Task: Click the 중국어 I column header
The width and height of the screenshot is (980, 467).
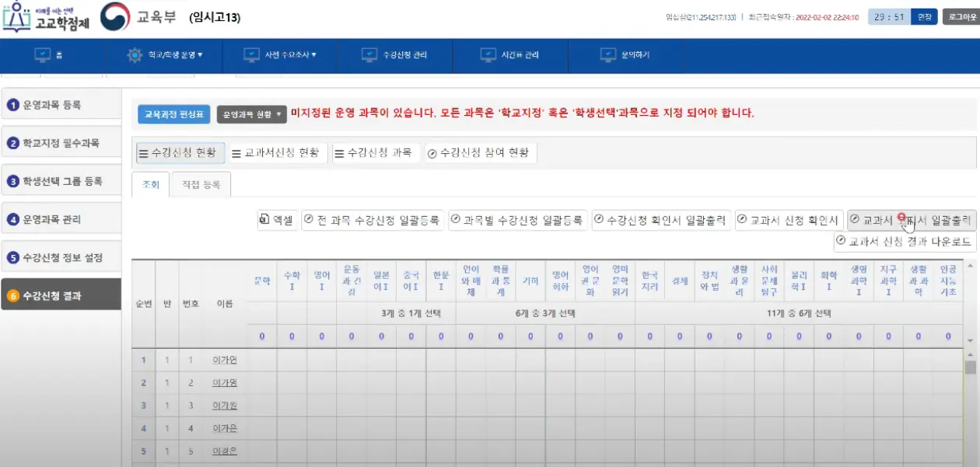Action: [411, 281]
